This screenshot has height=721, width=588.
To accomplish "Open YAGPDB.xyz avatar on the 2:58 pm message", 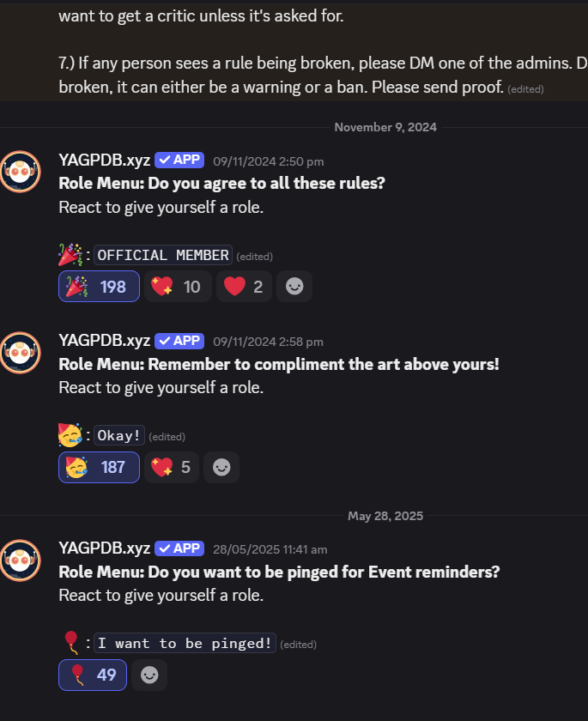I will [x=21, y=353].
